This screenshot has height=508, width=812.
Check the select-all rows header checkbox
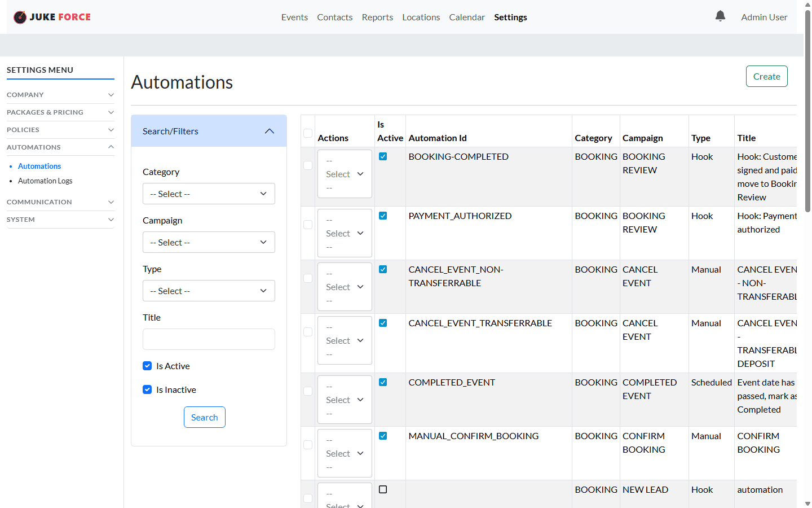(x=308, y=133)
